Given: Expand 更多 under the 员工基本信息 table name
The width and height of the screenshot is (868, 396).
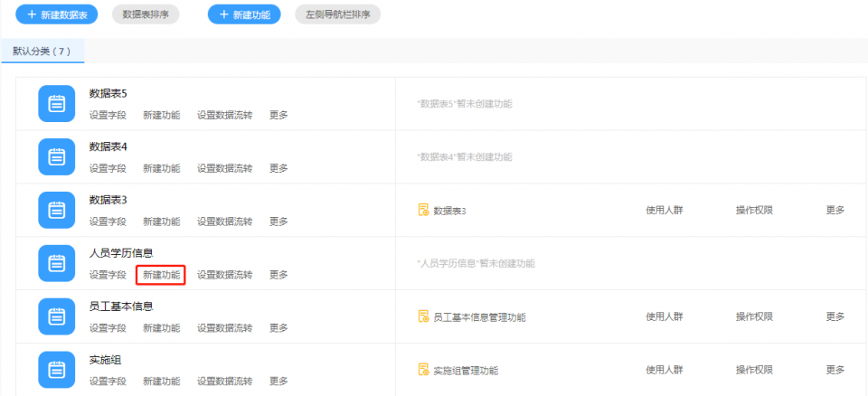Looking at the screenshot, I should pos(278,328).
